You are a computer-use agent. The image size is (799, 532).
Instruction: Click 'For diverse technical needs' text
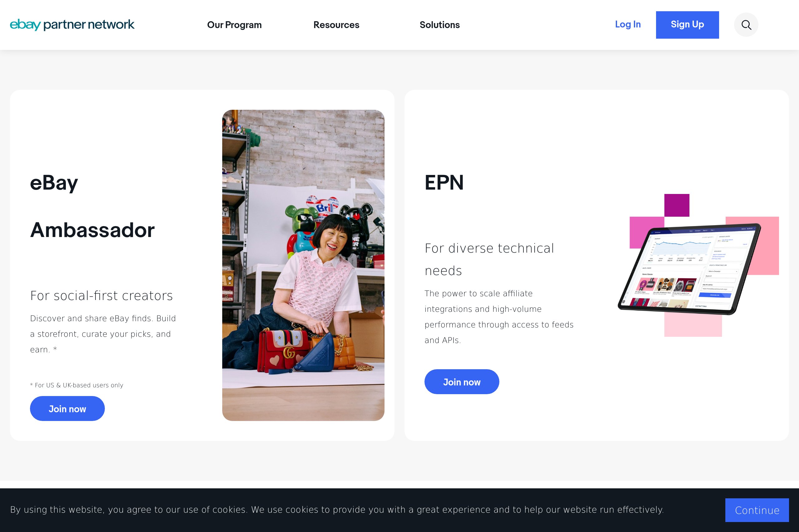pos(489,259)
